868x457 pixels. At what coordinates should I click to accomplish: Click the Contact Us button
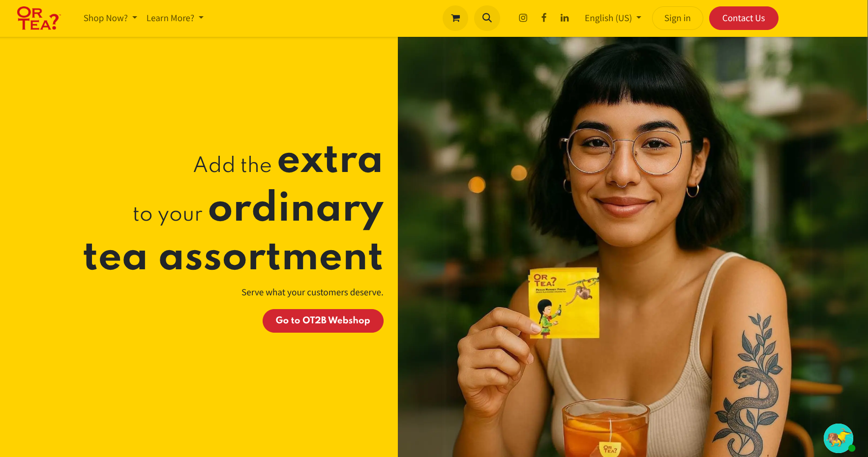(x=744, y=18)
